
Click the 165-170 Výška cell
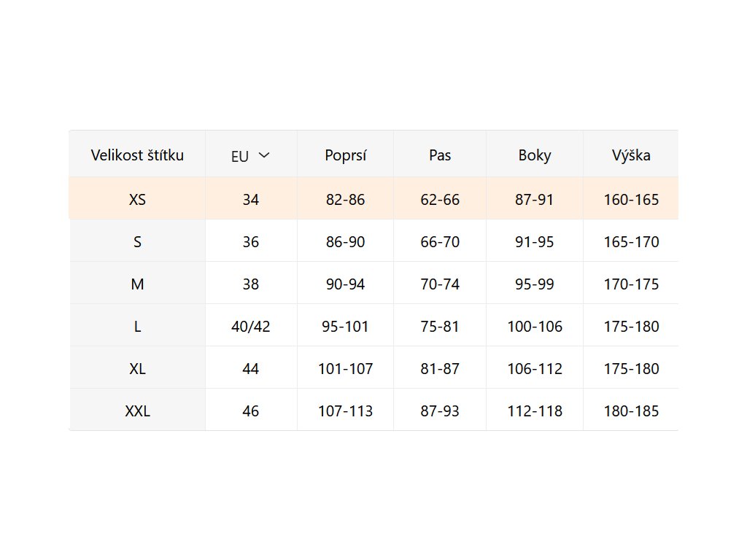click(x=631, y=241)
